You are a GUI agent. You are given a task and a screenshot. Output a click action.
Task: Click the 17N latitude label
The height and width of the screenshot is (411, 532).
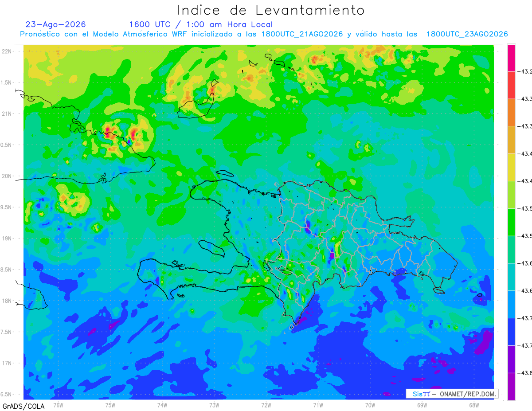(7, 363)
